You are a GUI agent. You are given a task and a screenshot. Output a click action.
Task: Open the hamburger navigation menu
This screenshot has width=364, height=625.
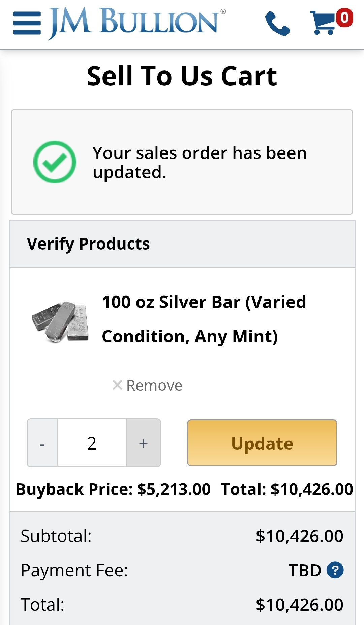pos(27,23)
